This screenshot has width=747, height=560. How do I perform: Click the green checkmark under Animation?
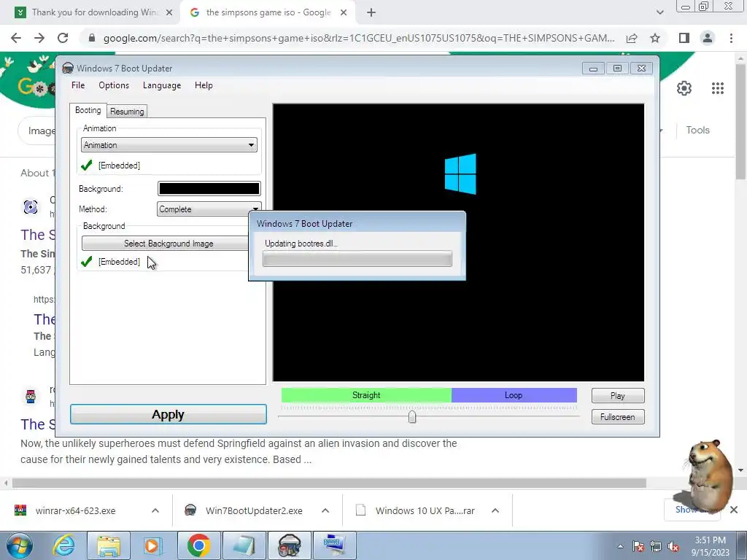pos(87,166)
